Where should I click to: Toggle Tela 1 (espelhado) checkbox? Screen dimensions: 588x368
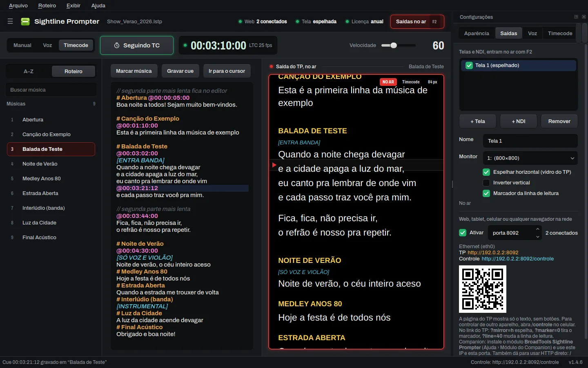[x=469, y=65]
